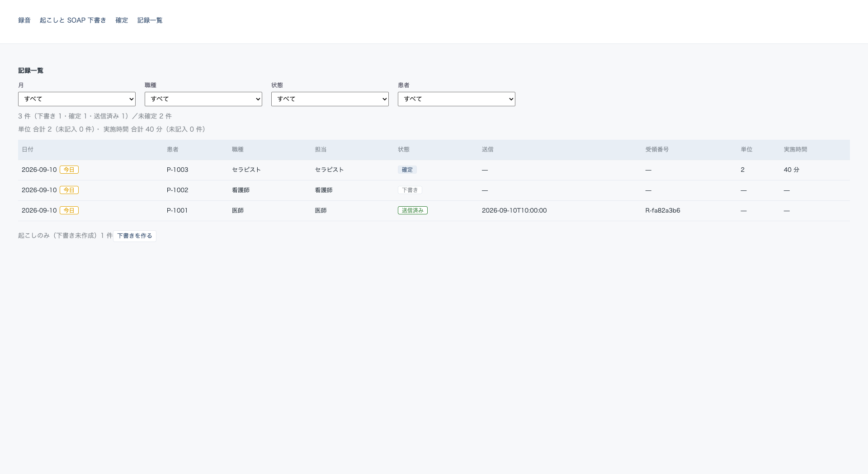This screenshot has height=474, width=868.
Task: Click the summary line 3 件（下書き 1・確定 1・送信済み 1）
Action: click(x=95, y=116)
